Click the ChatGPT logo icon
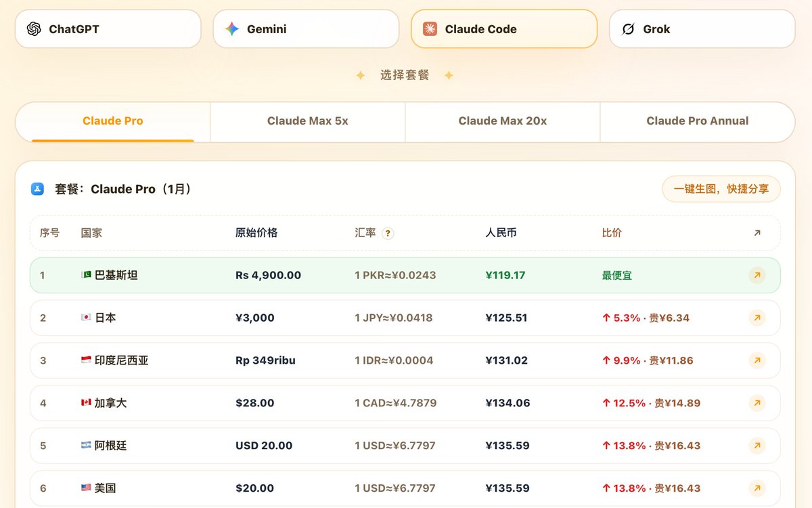 pyautogui.click(x=34, y=29)
